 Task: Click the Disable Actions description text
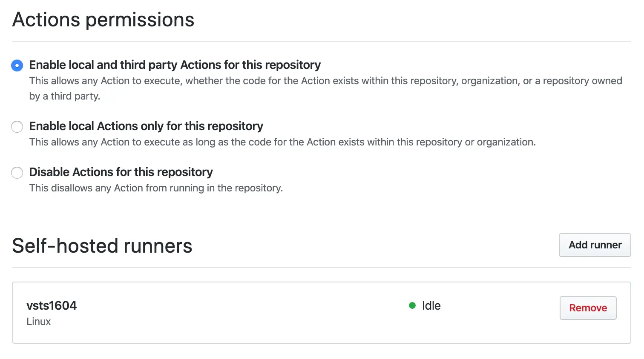coord(155,188)
